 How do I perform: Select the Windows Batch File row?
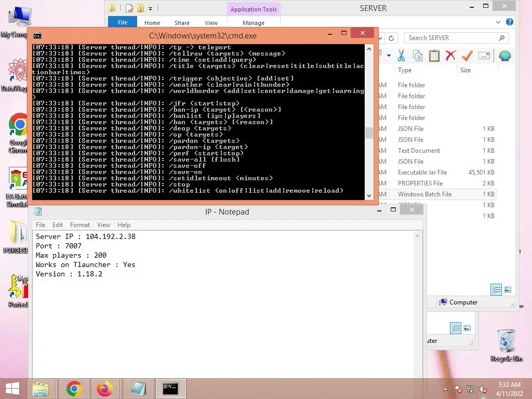(x=437, y=194)
